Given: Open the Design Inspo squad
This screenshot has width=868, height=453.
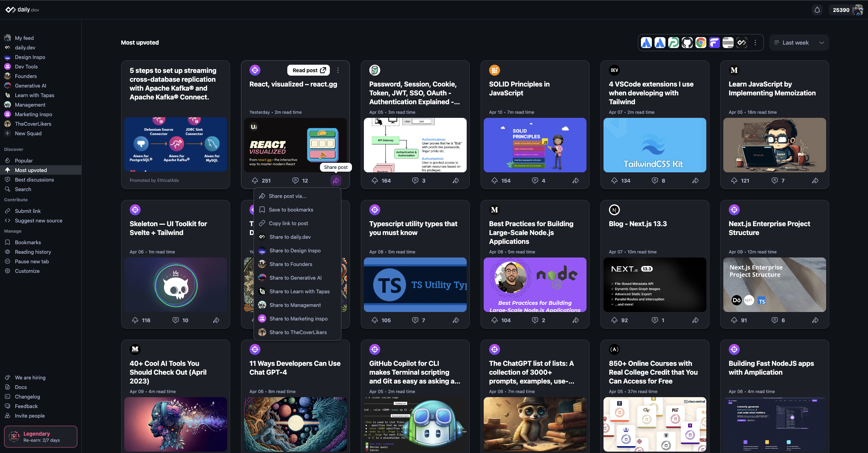Looking at the screenshot, I should coord(41,57).
